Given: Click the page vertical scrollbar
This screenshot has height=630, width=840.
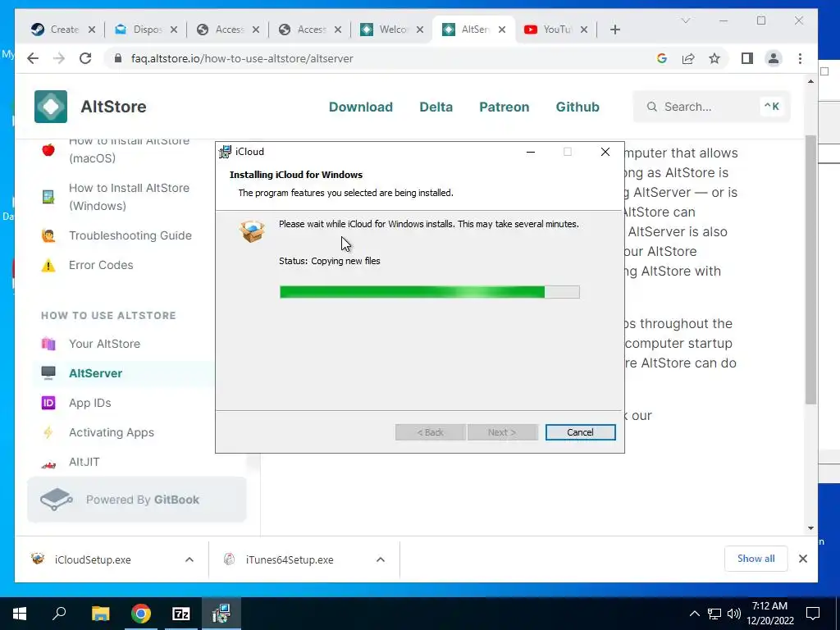Looking at the screenshot, I should click(810, 269).
